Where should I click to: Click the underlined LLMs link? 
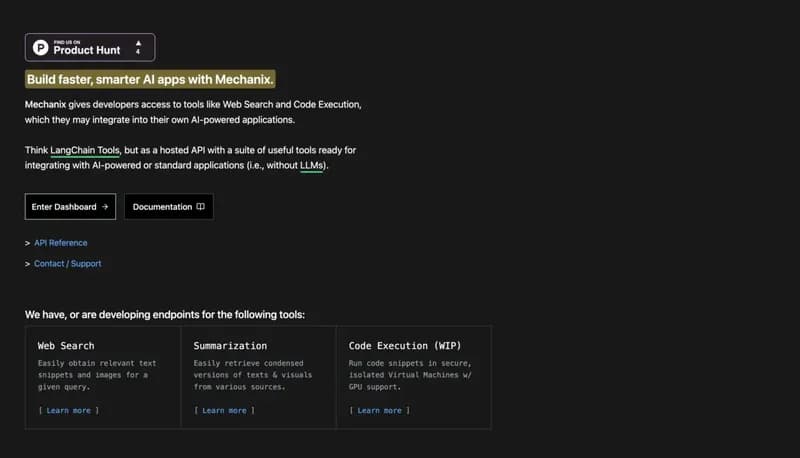[311, 165]
